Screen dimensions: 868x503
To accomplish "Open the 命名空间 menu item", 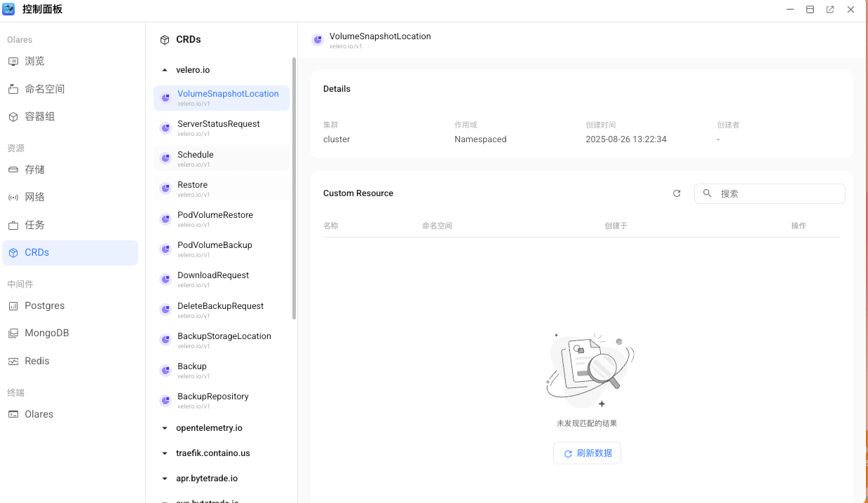I will 45,89.
